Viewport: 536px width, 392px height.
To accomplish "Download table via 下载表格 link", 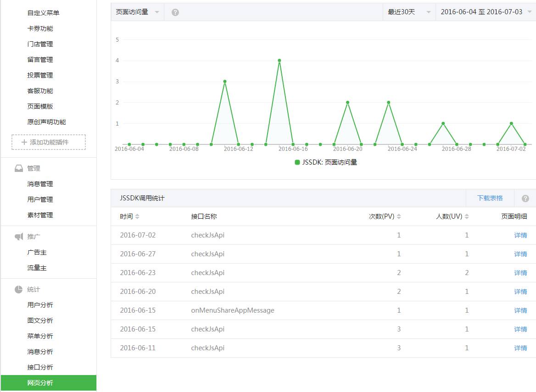I will tap(490, 198).
